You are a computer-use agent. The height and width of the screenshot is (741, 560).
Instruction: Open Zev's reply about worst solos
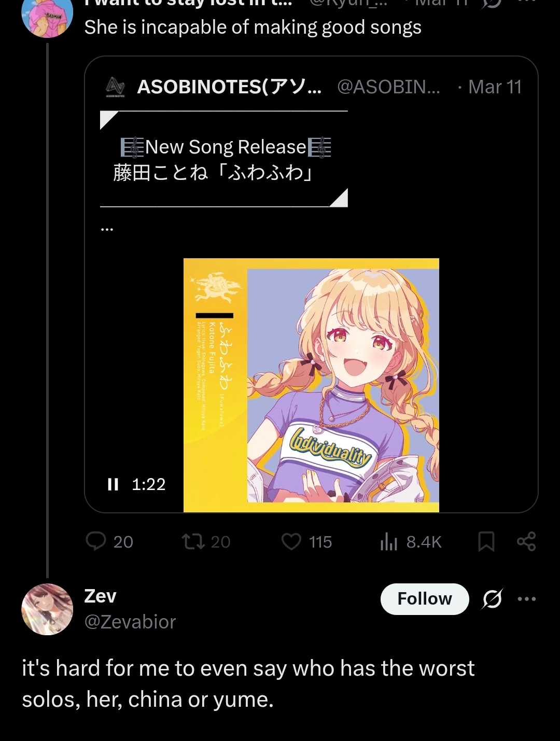pyautogui.click(x=248, y=684)
